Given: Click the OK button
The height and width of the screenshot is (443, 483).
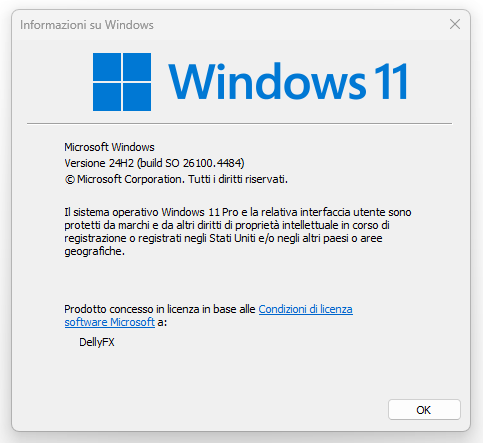Looking at the screenshot, I should point(424,410).
